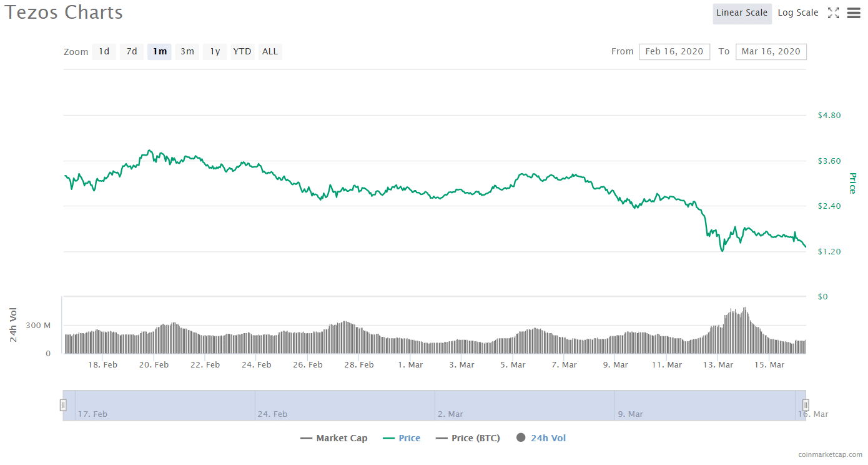
Task: Click the 22. Feb date label
Action: click(x=205, y=365)
